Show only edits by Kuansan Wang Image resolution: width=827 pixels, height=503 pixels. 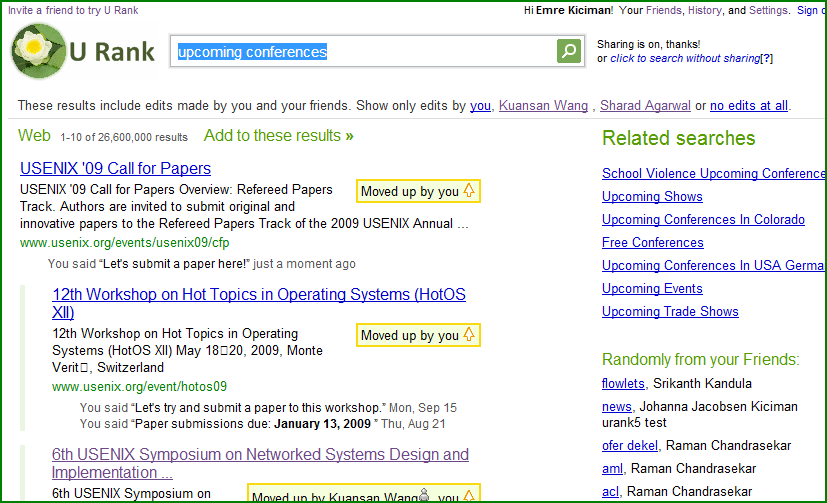[x=543, y=105]
